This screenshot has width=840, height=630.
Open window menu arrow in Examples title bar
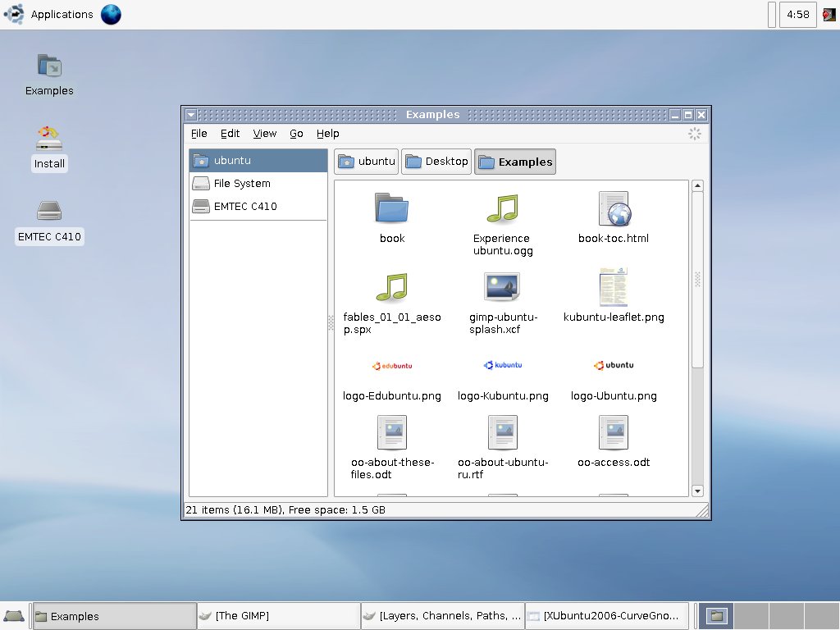(190, 115)
